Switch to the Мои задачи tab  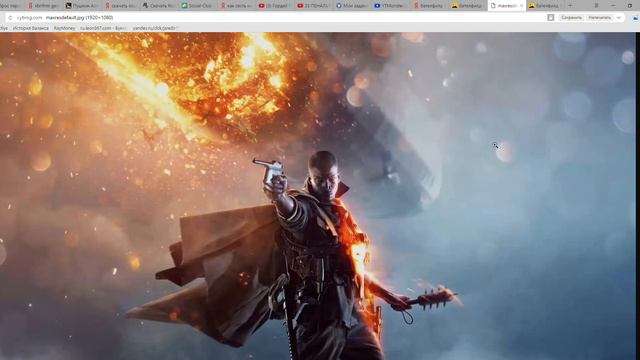point(351,6)
